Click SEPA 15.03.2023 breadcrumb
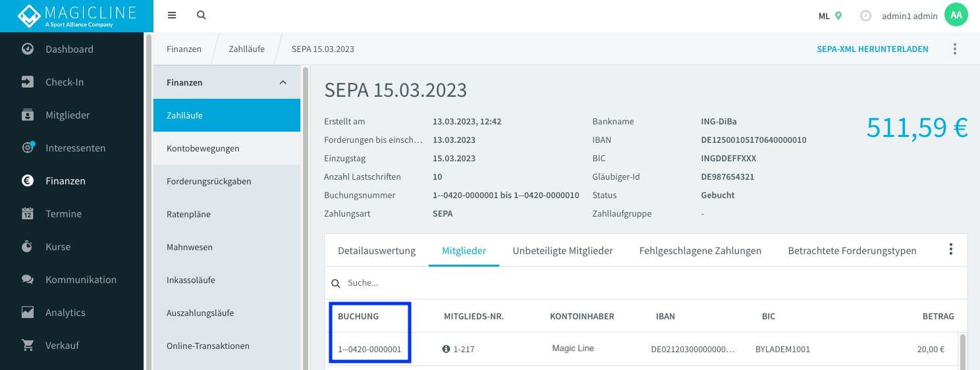980x370 pixels. click(x=323, y=49)
